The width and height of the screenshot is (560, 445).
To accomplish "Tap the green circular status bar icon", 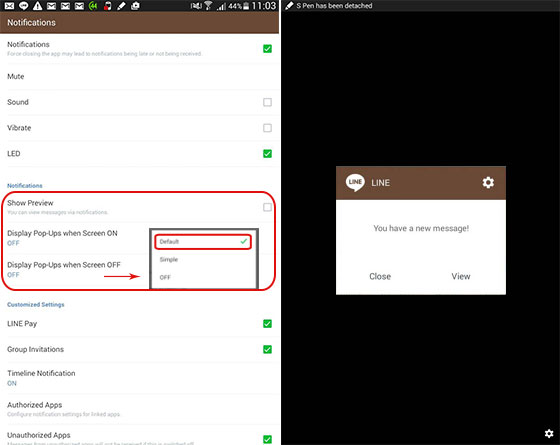I will tap(93, 6).
